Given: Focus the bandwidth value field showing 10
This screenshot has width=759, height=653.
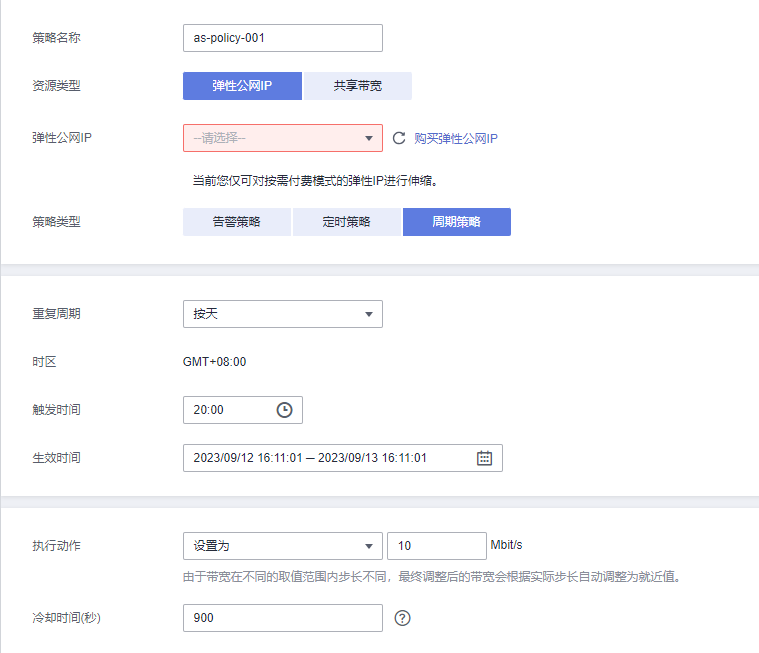Looking at the screenshot, I should [436, 546].
